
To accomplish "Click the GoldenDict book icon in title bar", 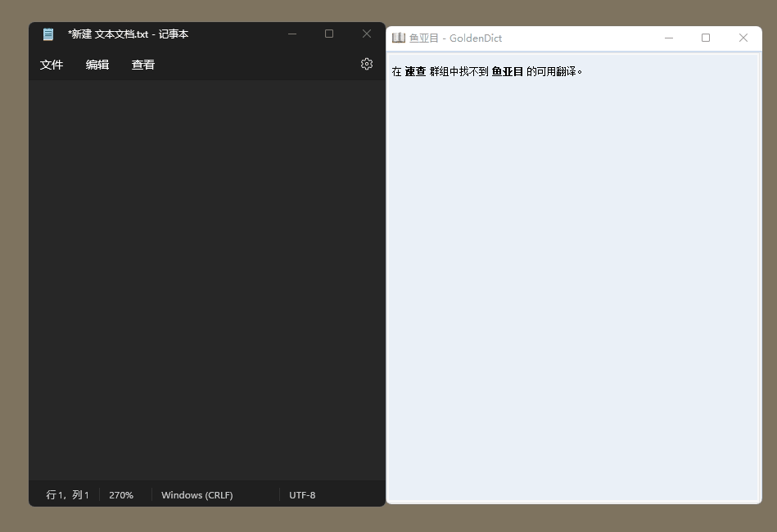I will [399, 38].
